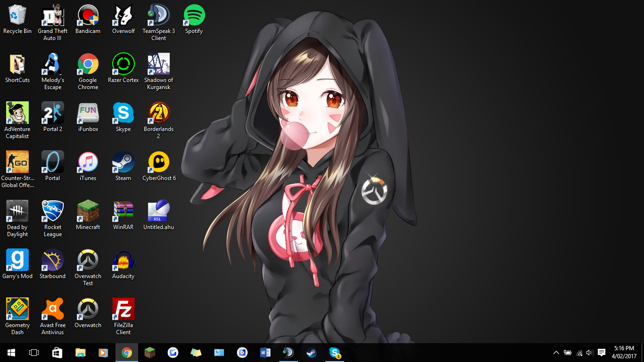644x362 pixels.
Task: Select the Grand Theft Auto III shortcut
Action: [52, 23]
